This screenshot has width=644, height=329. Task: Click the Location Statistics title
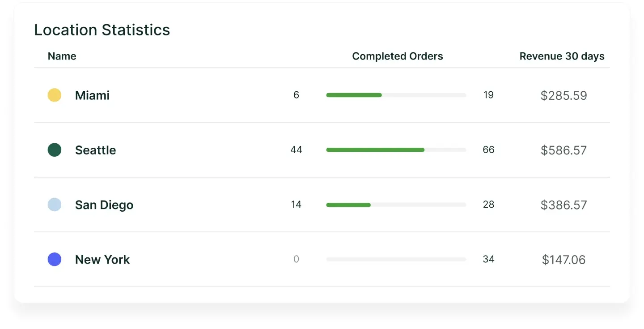(102, 30)
